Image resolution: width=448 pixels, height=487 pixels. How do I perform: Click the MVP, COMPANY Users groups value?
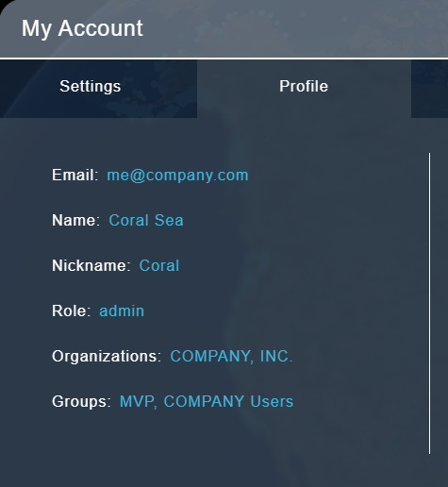(x=207, y=401)
